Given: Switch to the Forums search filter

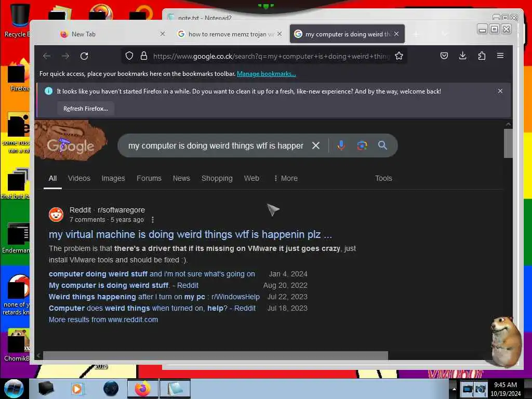Looking at the screenshot, I should click(x=149, y=179).
